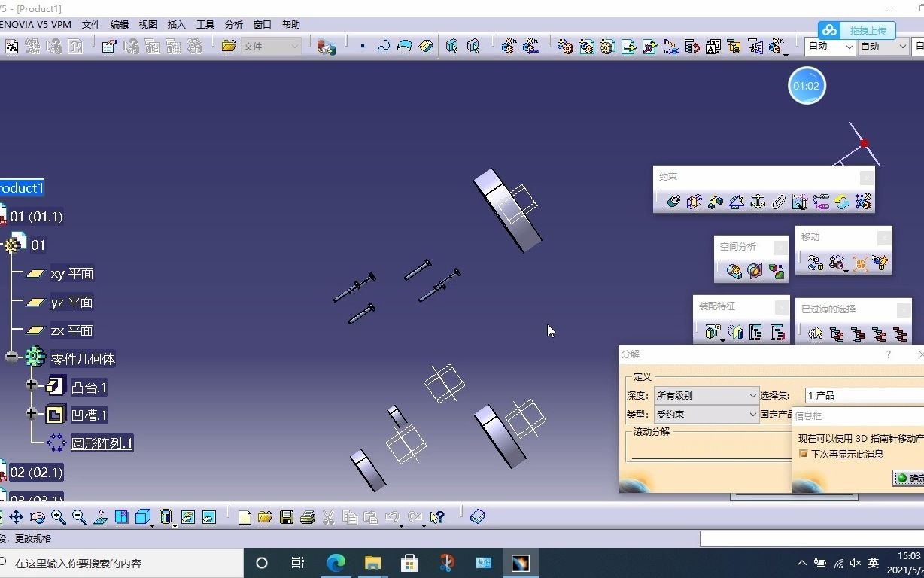Click the 拖拽上传 upload button

(x=856, y=30)
